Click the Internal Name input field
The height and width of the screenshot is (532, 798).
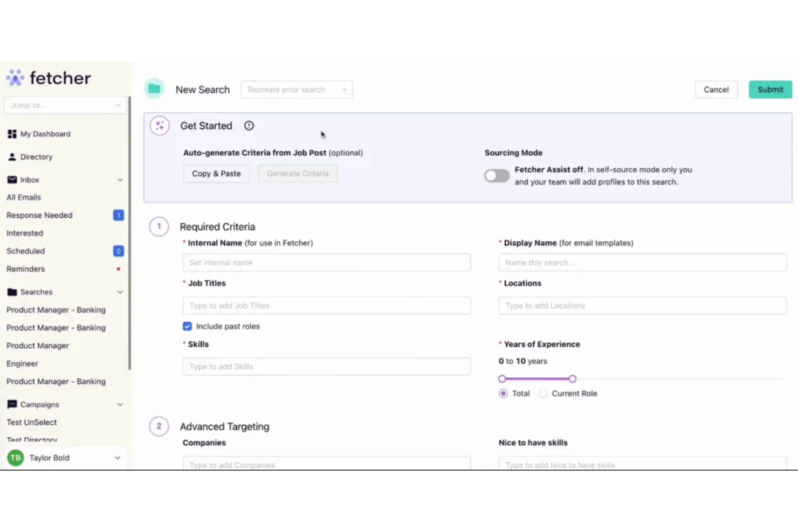(326, 262)
